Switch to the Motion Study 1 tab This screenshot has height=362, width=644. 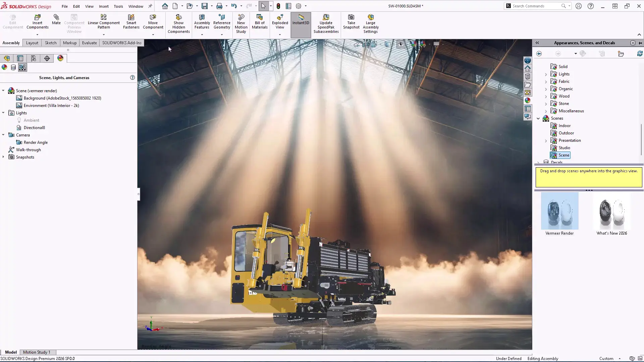[x=37, y=352]
